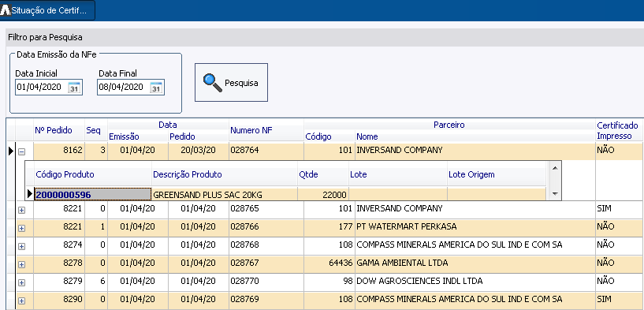The width and height of the screenshot is (644, 310).
Task: Switch to Situação de Certif... tab
Action: coord(47,10)
